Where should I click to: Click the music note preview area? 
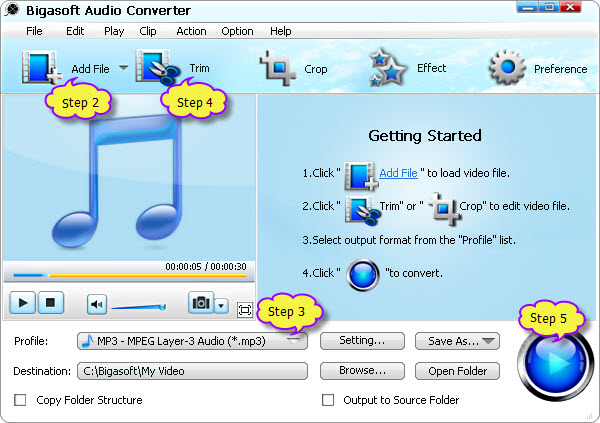click(129, 178)
